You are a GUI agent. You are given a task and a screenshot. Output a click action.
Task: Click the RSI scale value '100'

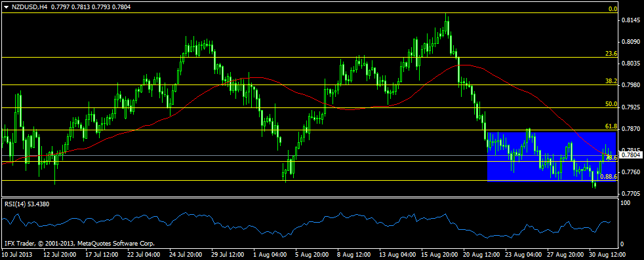626,204
